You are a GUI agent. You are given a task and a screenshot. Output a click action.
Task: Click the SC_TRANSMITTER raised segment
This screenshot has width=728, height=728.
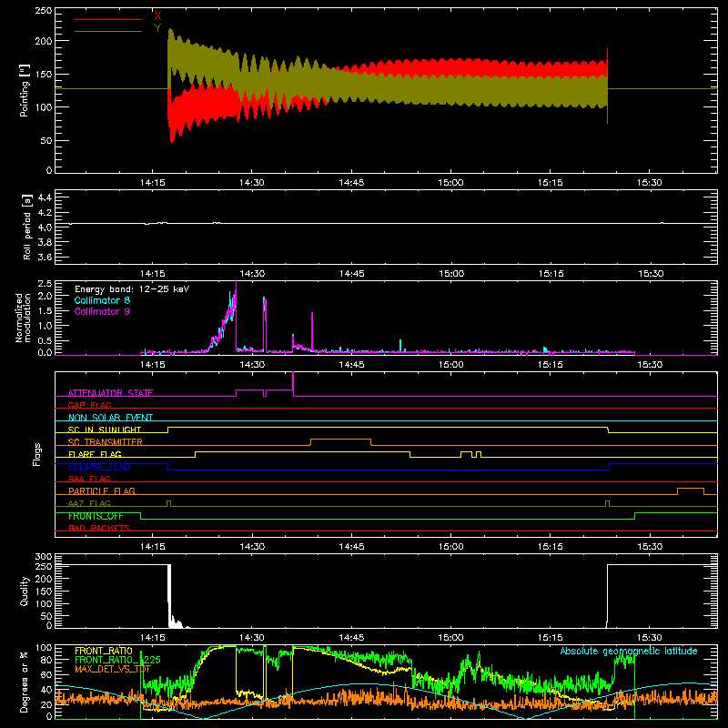click(x=340, y=441)
